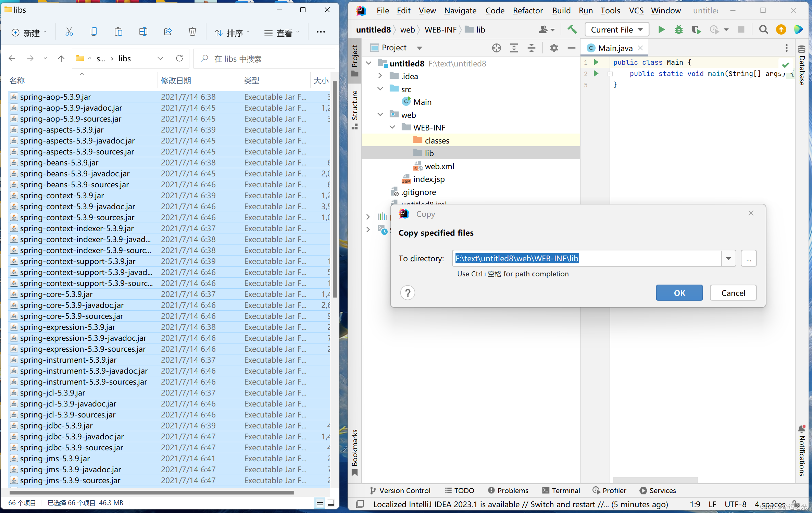Open the Navigate menu
This screenshot has height=513, width=812.
tap(460, 11)
